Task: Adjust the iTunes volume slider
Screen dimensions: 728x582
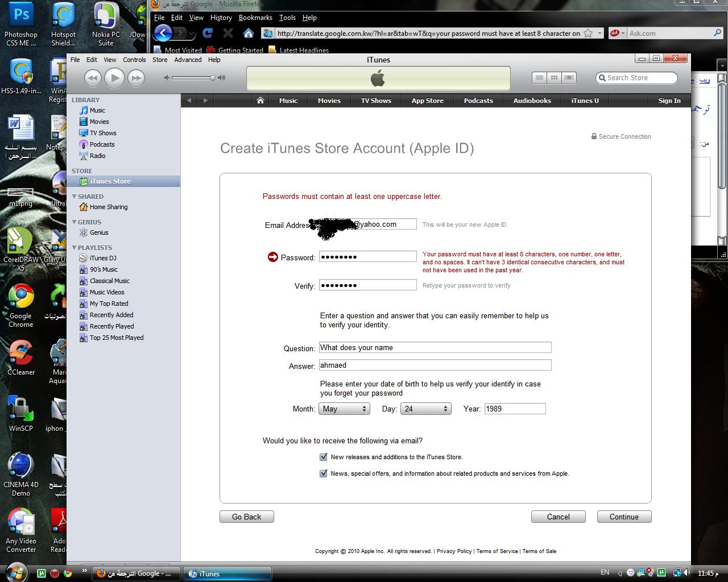Action: coord(195,78)
